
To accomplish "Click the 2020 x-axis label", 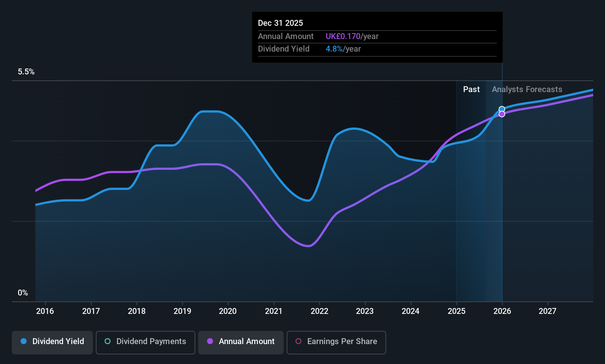I will [x=228, y=311].
